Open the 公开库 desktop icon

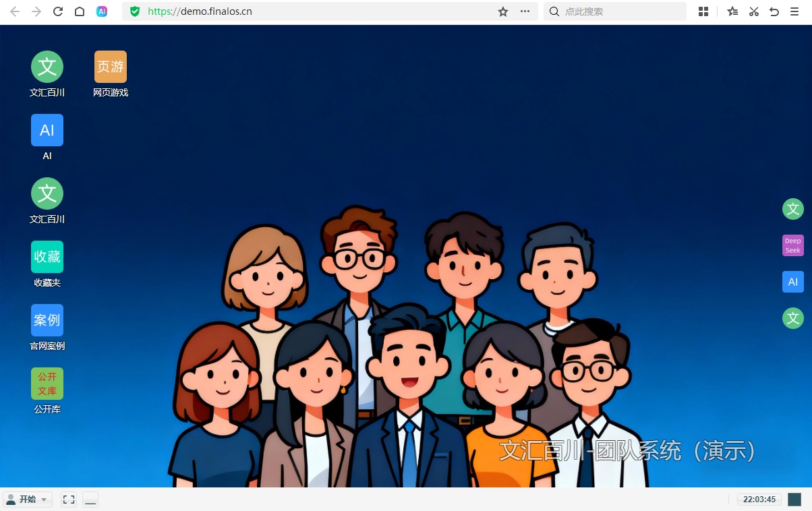click(x=47, y=384)
